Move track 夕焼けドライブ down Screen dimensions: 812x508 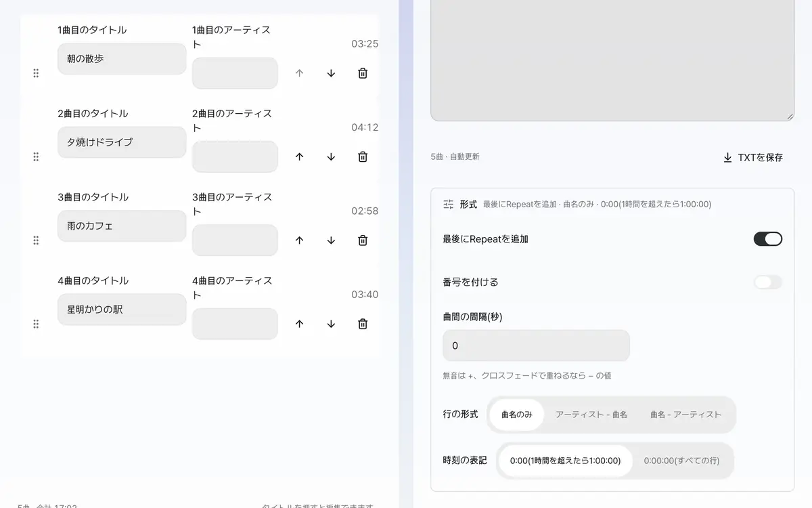[331, 156]
